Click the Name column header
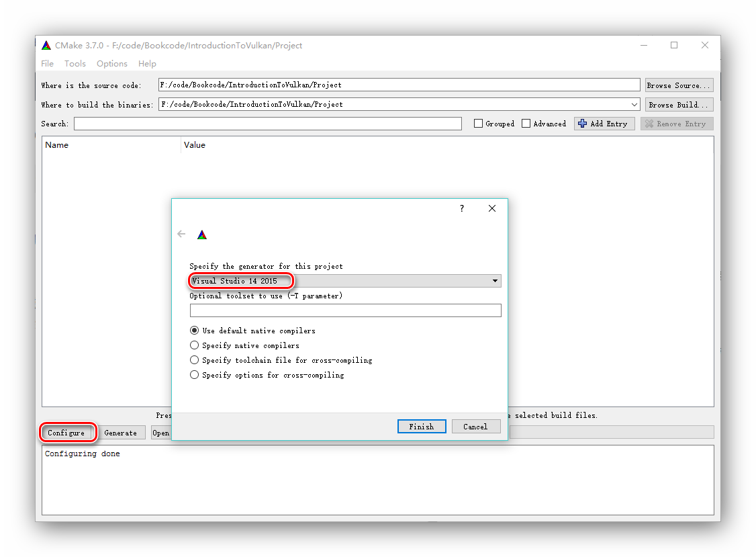This screenshot has height=557, width=756. point(111,145)
